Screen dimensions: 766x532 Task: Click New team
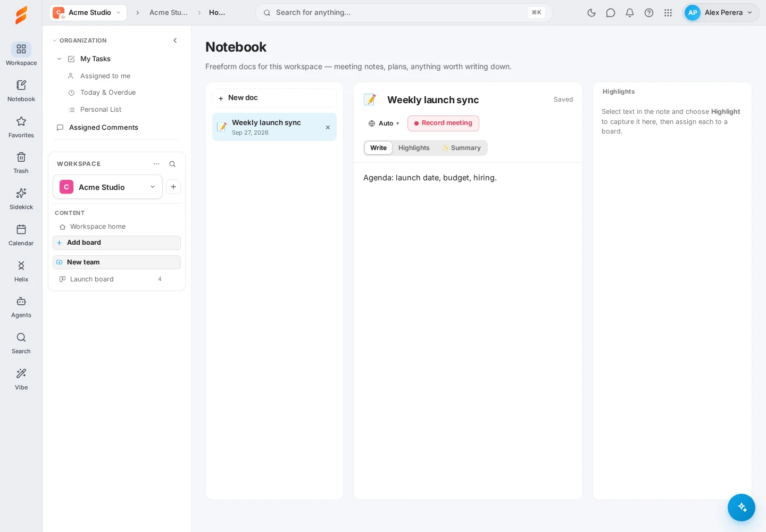point(116,262)
